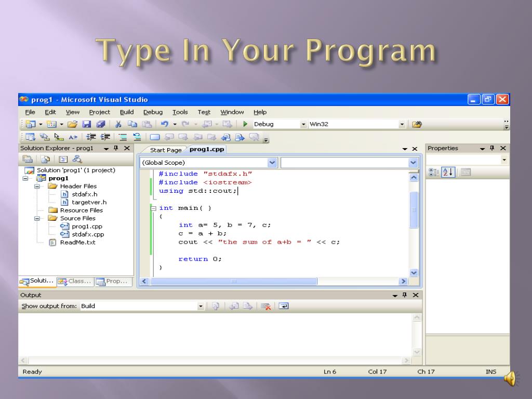
Task: Click Properties icon in Solution Explorer toolbar
Action: (x=27, y=159)
